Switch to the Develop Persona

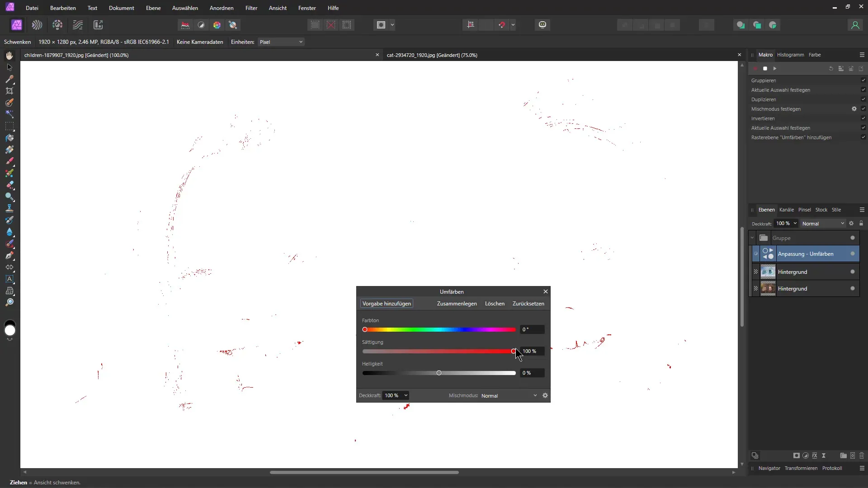(57, 25)
